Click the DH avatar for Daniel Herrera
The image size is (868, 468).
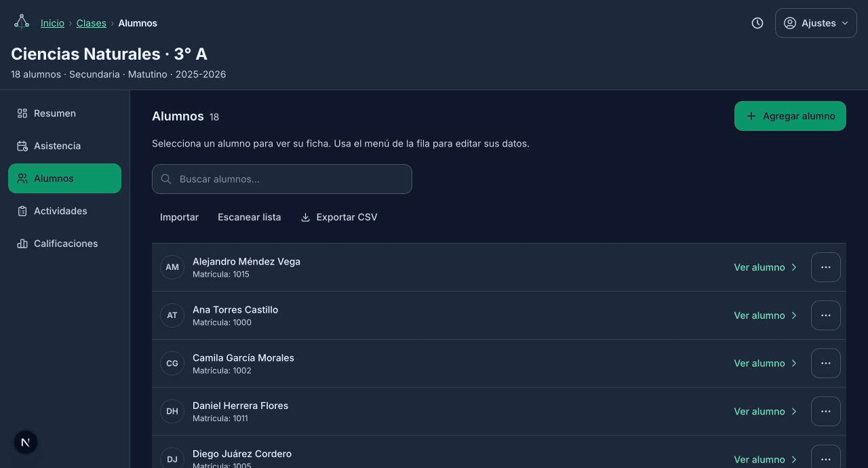click(172, 412)
